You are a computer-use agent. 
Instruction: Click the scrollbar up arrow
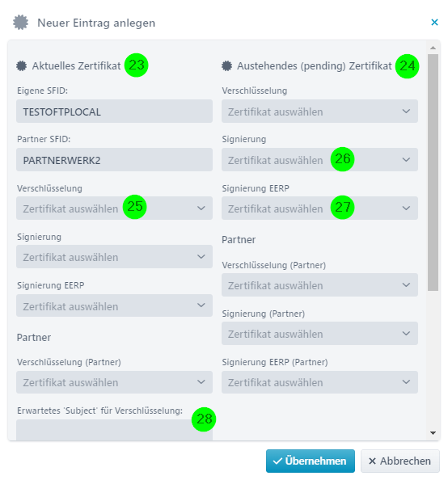pos(433,48)
